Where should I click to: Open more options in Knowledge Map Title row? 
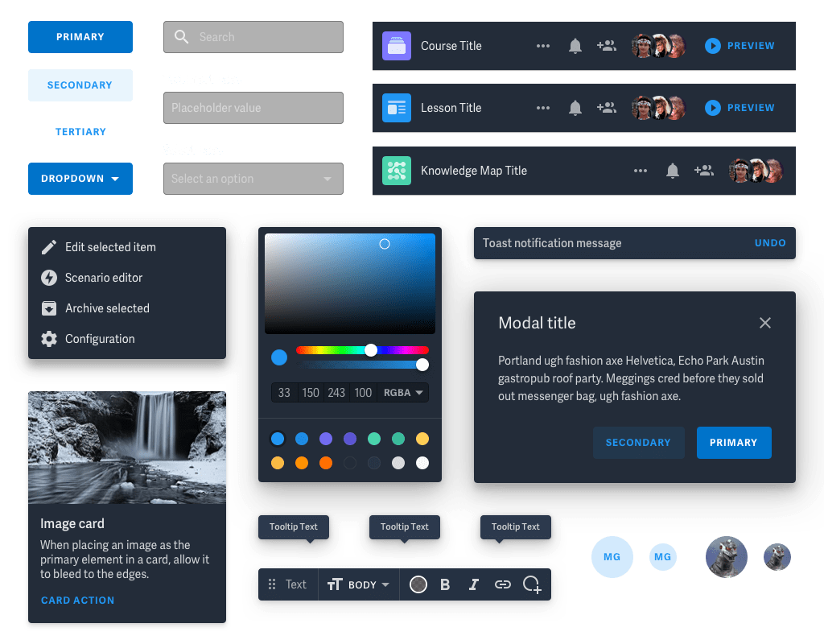(x=640, y=171)
